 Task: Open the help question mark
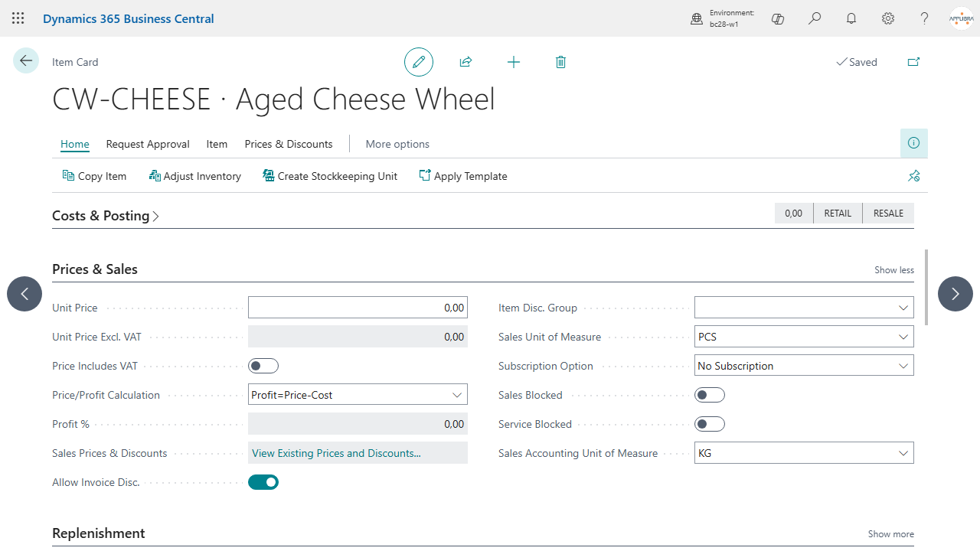point(925,18)
